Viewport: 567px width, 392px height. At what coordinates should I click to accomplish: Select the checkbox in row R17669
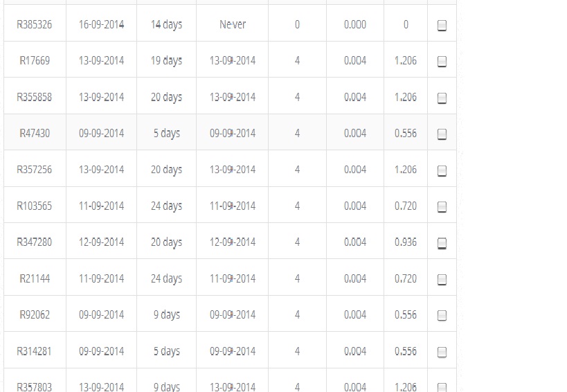(x=442, y=62)
